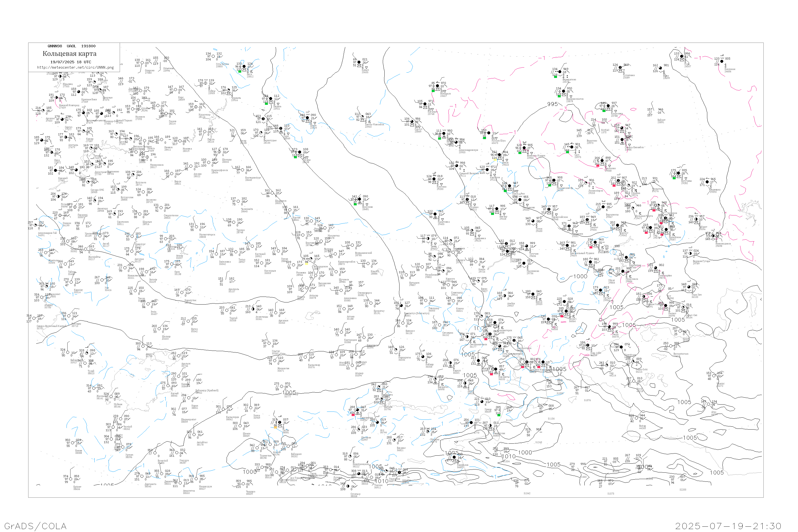Click the GrADS/COLA label at bottom left
Screen dimensions: 798x532
click(x=35, y=526)
